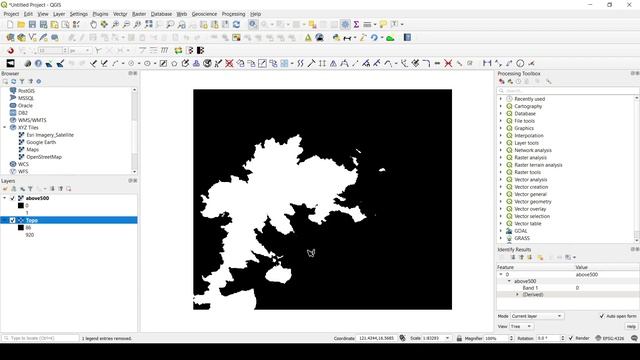The height and width of the screenshot is (360, 640).
Task: Open the Vector menu
Action: click(120, 14)
